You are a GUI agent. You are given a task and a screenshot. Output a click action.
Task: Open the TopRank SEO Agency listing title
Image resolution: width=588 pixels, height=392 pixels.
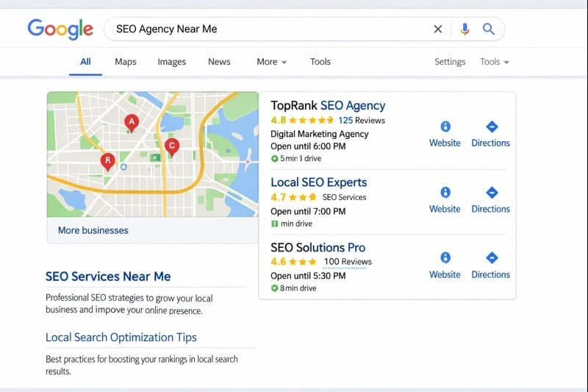tap(328, 105)
